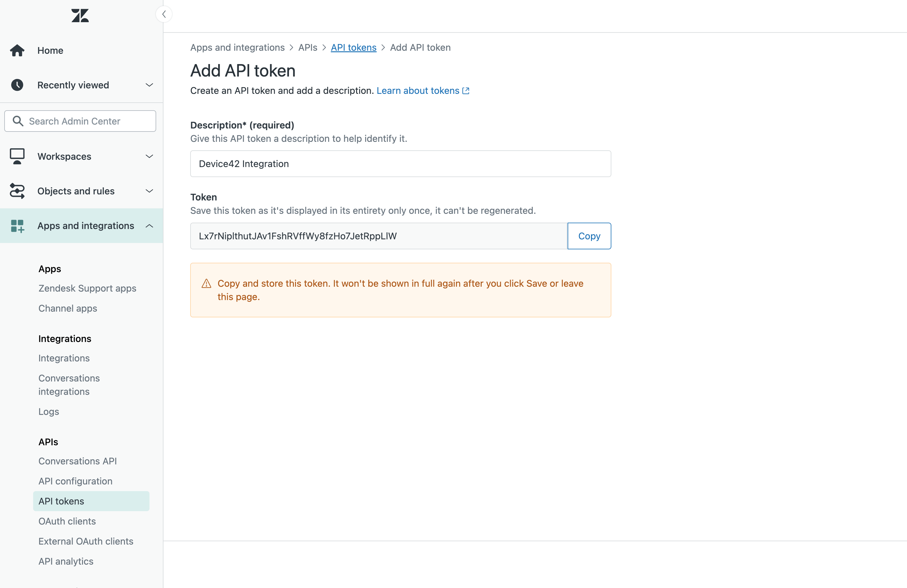The image size is (907, 588).
Task: Copy the API token
Action: (589, 236)
